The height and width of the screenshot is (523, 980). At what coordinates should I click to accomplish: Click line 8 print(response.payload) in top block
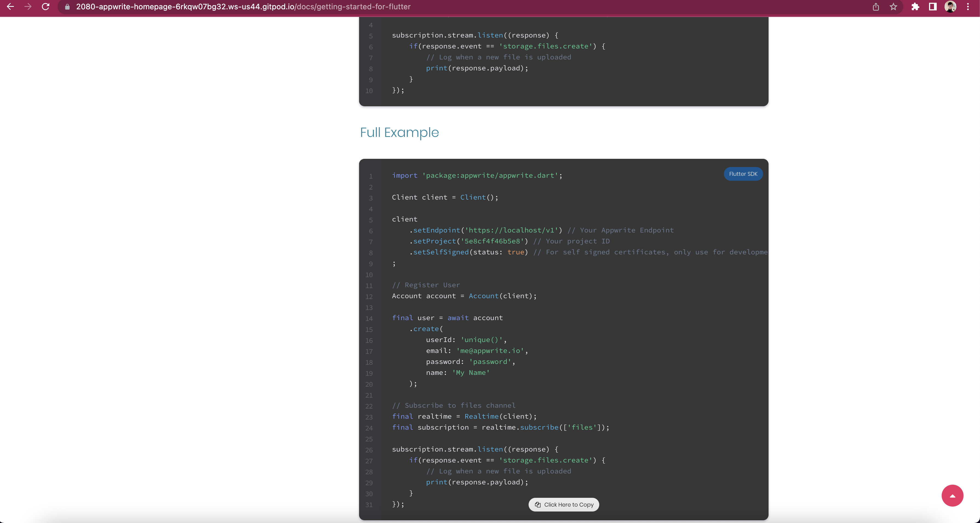coord(477,68)
